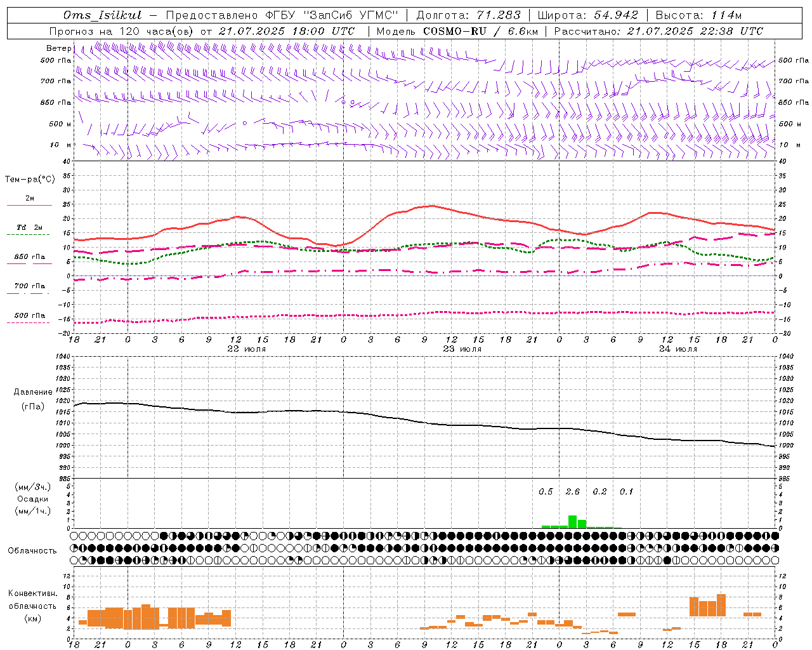Click the peak of red 2м temperature curve
This screenshot has width=812, height=650.
431,206
